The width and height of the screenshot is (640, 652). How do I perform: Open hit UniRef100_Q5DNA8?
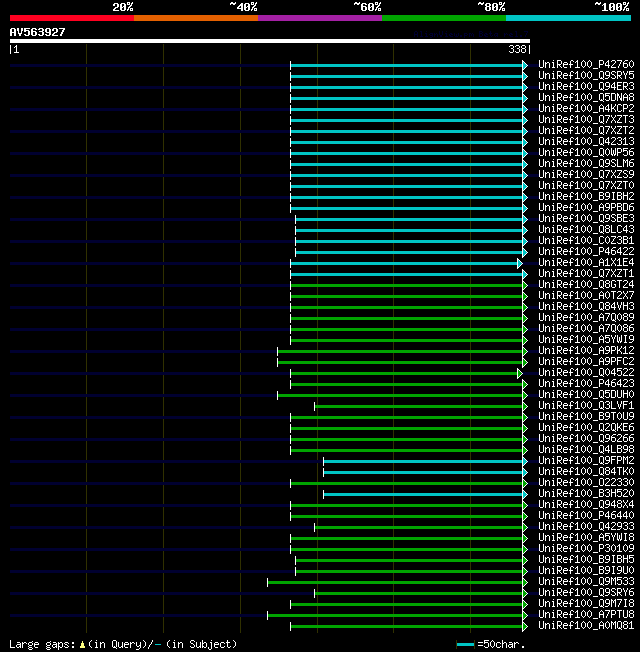click(x=586, y=98)
